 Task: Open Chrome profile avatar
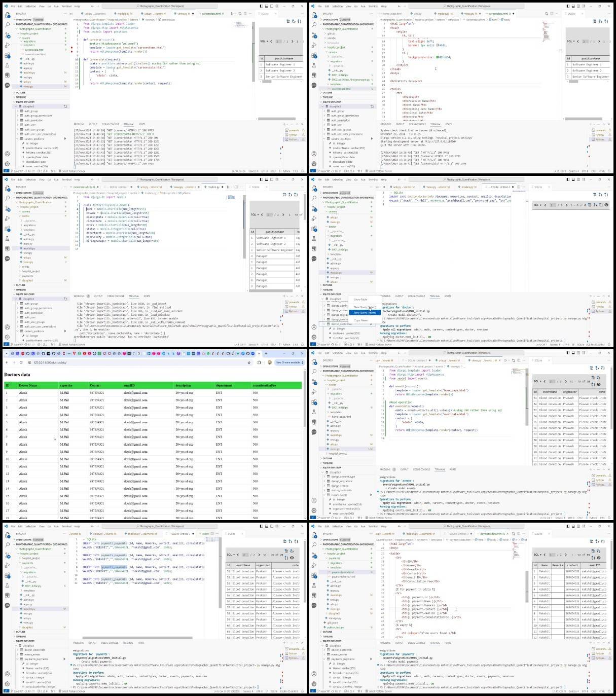(270, 362)
